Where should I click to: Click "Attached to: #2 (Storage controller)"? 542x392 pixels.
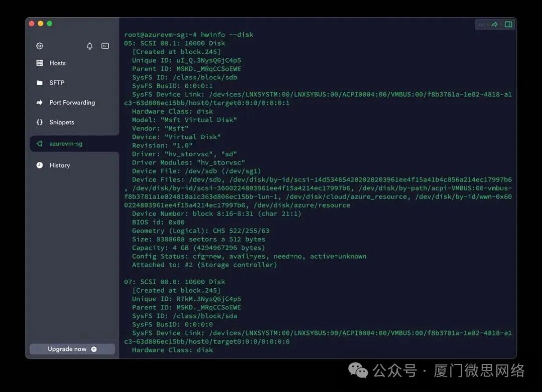[x=205, y=265]
